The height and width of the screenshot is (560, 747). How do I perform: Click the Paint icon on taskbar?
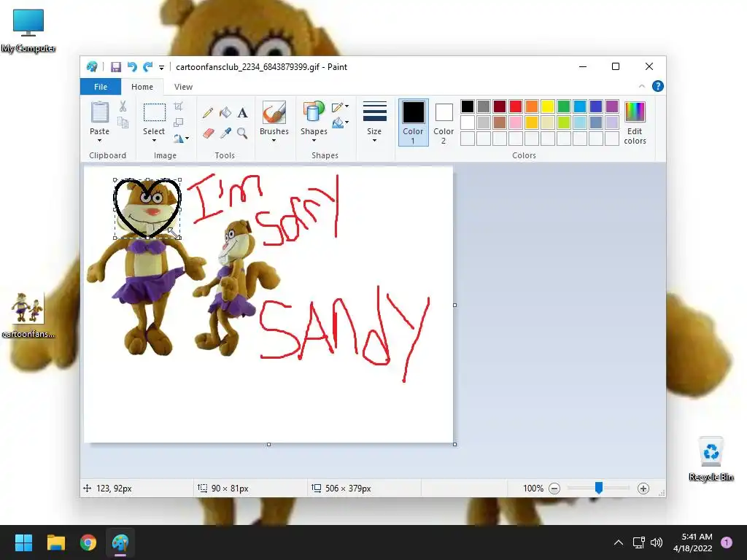[x=120, y=542]
